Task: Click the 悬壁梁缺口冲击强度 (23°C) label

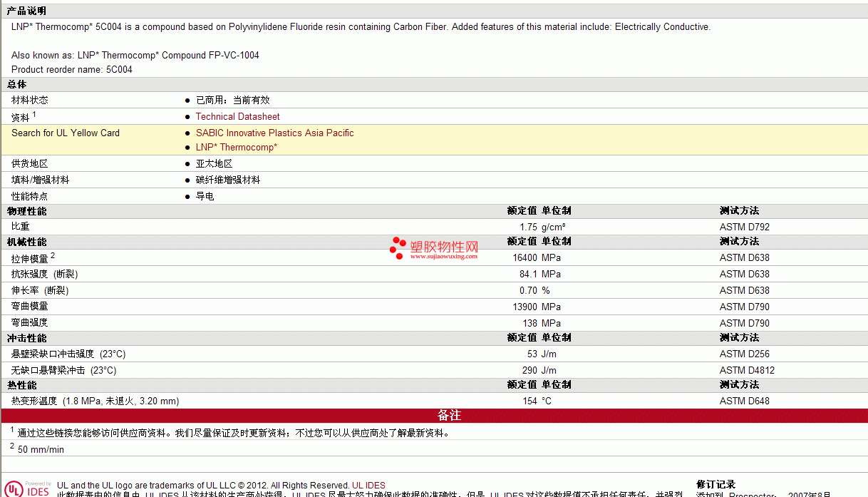Action: [x=68, y=354]
